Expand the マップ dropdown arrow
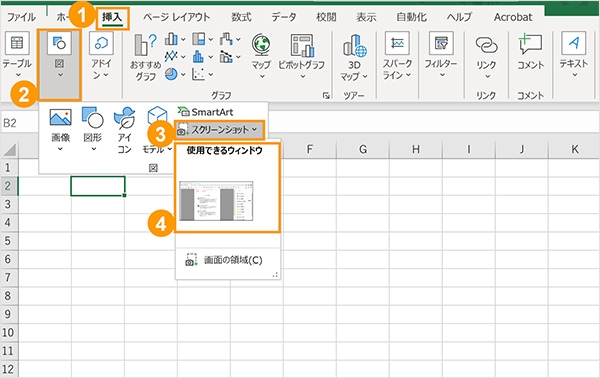Screen dimensions: 600x378 [x=262, y=77]
